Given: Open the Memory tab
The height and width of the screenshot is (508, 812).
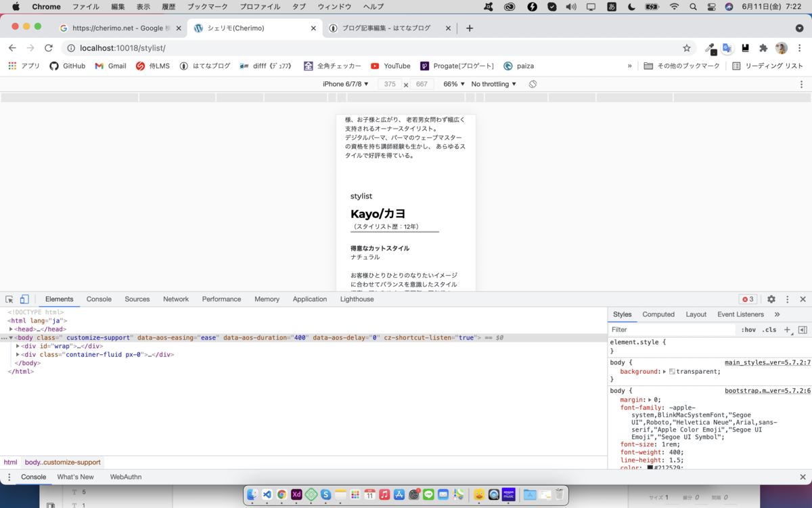Looking at the screenshot, I should click(267, 299).
